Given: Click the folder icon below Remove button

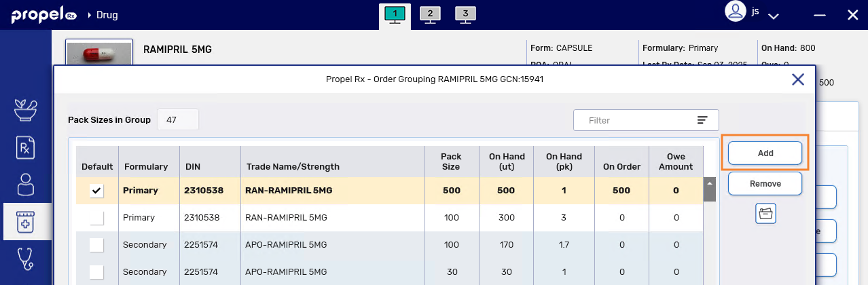Looking at the screenshot, I should tap(765, 213).
